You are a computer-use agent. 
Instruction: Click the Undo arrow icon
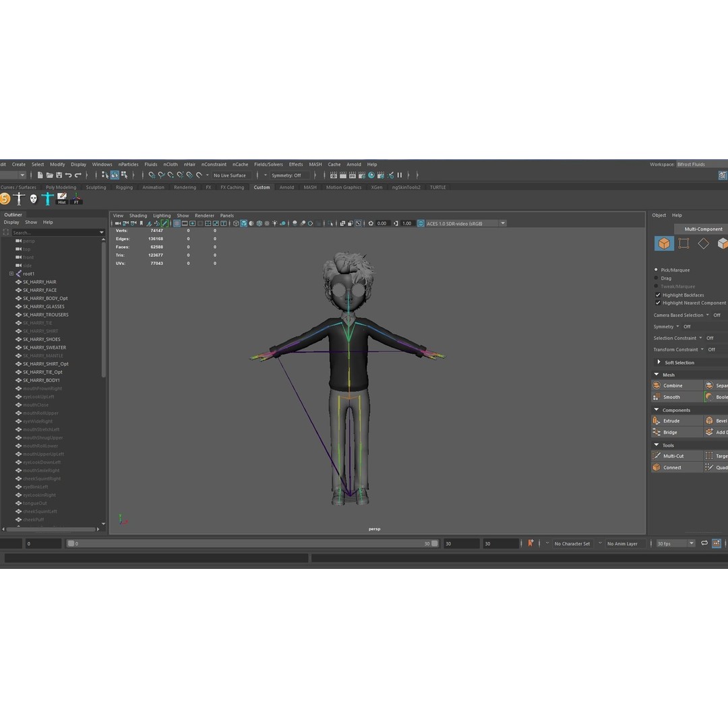click(68, 175)
